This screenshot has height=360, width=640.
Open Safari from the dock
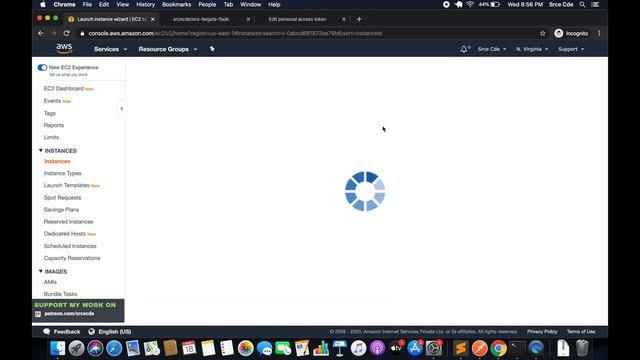114,348
